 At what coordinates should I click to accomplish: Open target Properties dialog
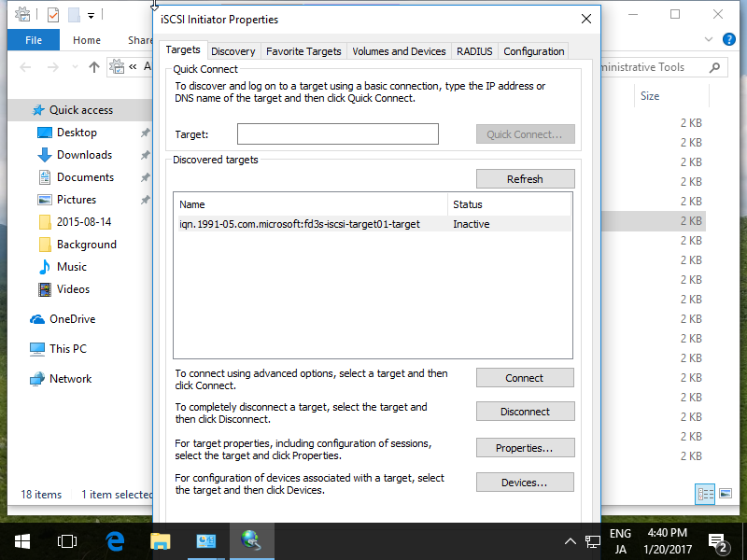pyautogui.click(x=525, y=448)
